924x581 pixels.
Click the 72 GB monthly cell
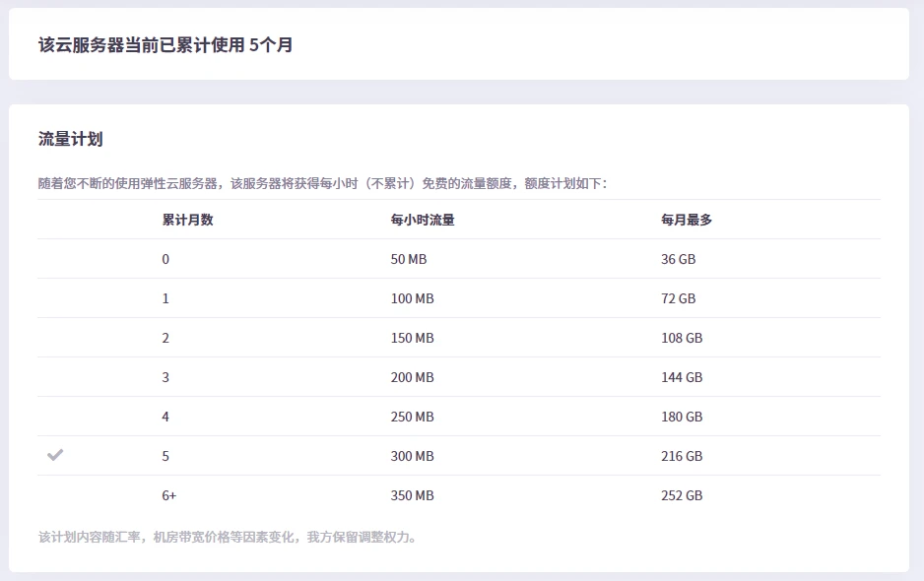tap(678, 298)
